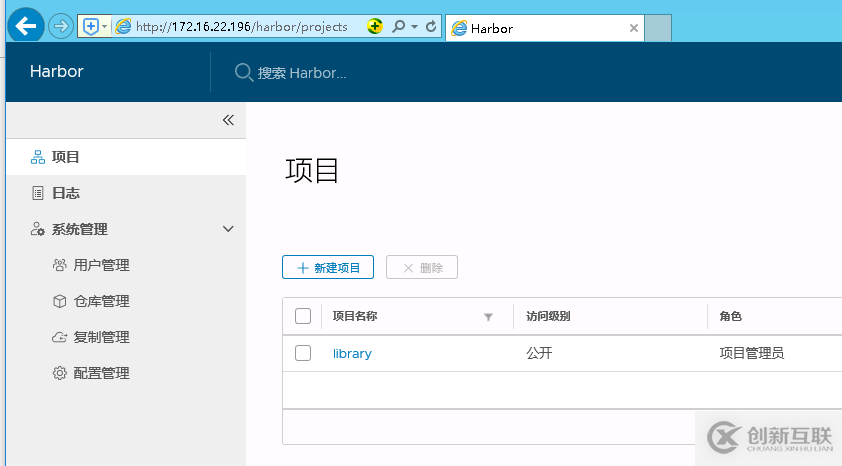This screenshot has height=466, width=842.
Task: Click the magnifier search icon in address bar
Action: 398,26
